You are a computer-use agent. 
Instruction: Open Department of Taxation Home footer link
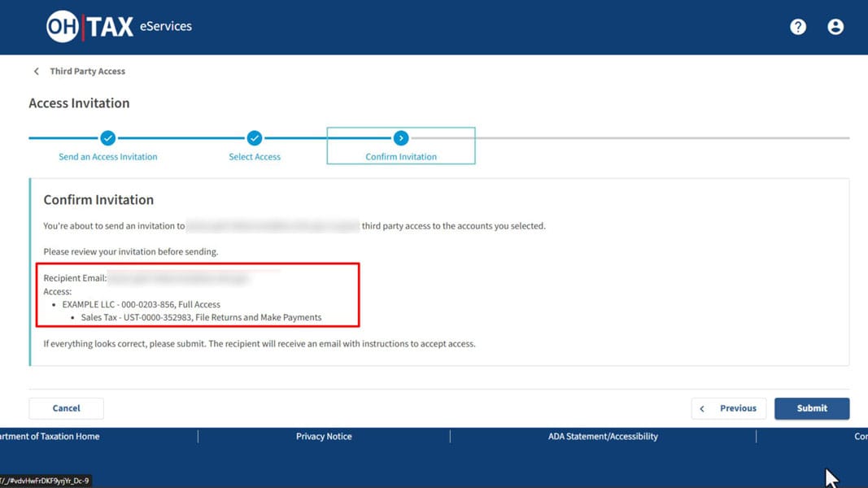tap(50, 437)
